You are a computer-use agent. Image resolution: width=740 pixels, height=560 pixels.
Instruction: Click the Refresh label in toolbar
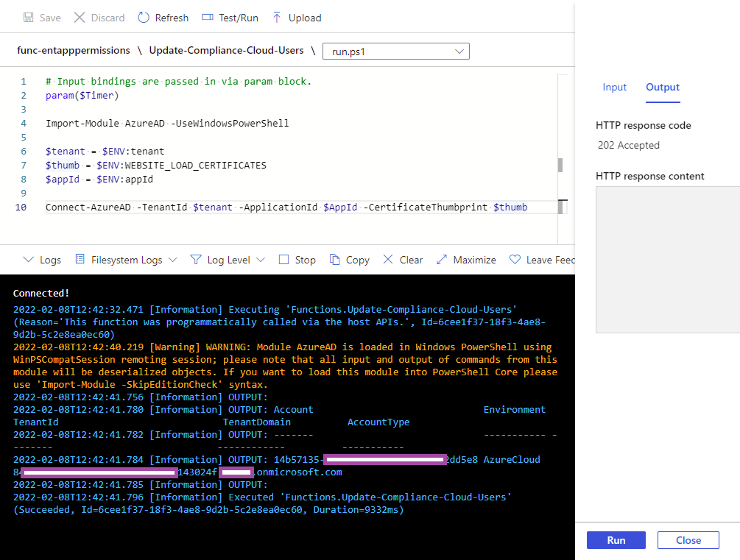click(172, 18)
